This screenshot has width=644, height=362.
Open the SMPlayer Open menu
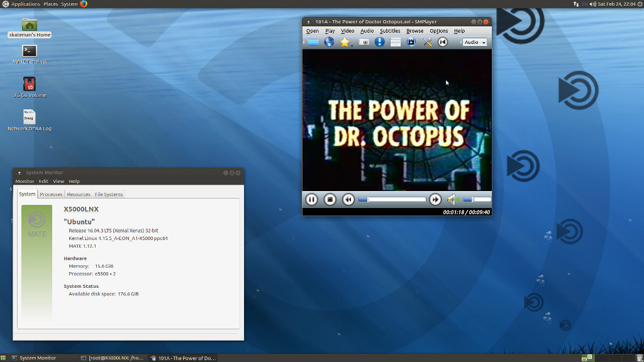tap(312, 31)
